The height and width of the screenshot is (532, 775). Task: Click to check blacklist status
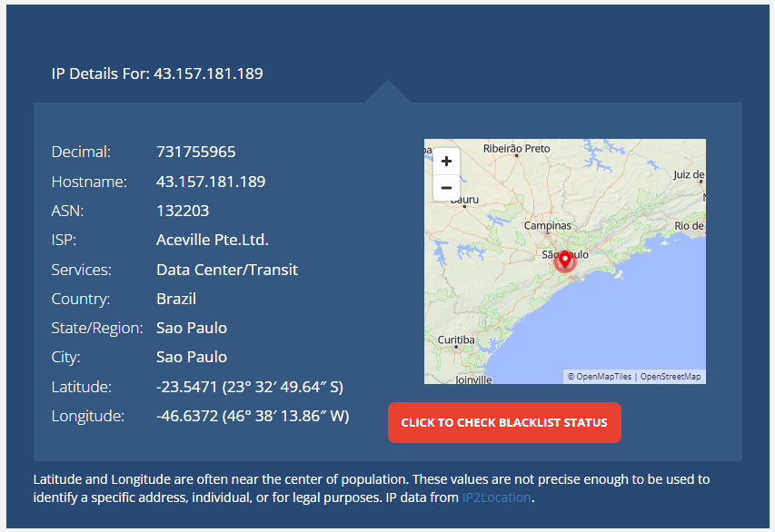(504, 423)
